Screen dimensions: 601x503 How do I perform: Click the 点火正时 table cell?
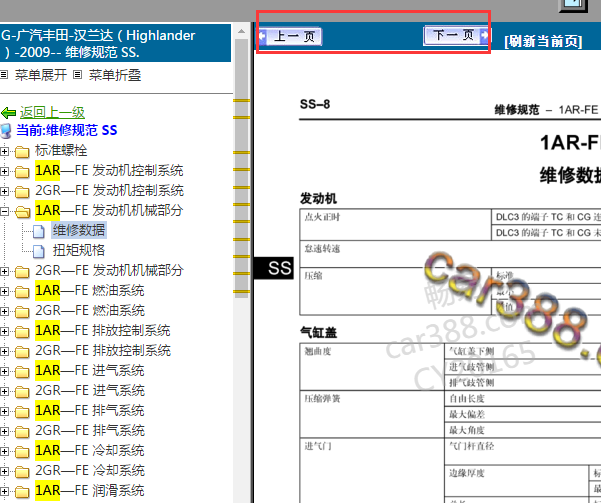(x=396, y=225)
